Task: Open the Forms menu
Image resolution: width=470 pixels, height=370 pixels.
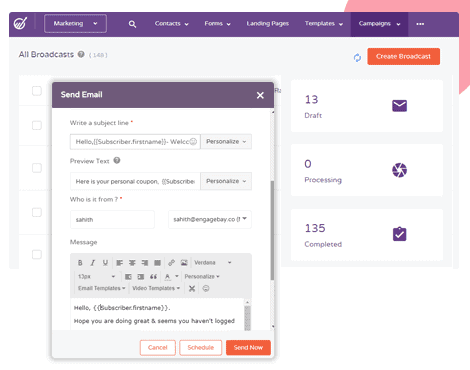Action: pyautogui.click(x=217, y=24)
